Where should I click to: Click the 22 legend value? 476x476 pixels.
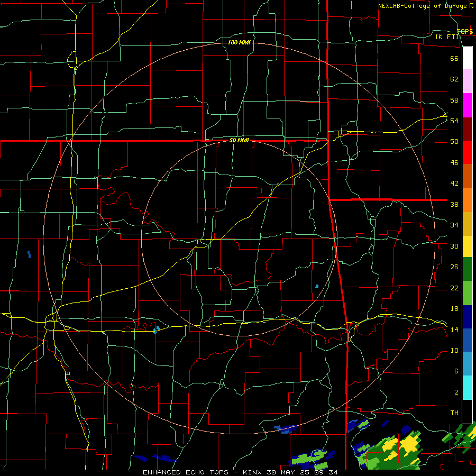(x=454, y=288)
